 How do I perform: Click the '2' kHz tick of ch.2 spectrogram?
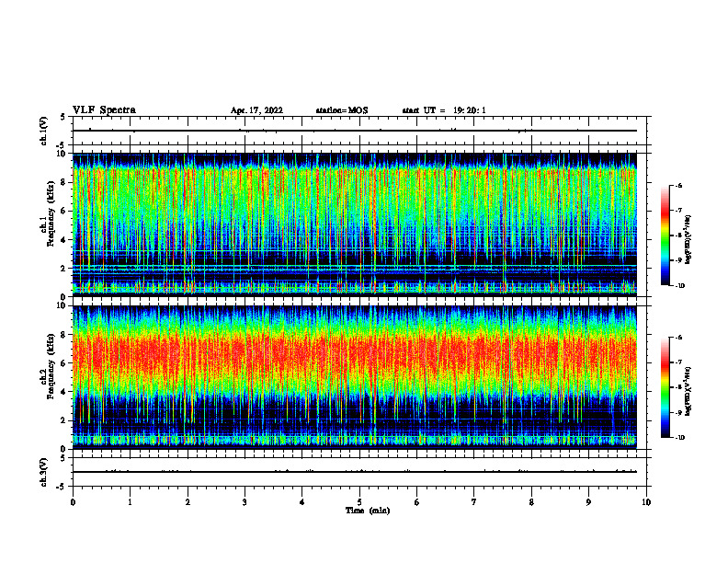pos(63,420)
